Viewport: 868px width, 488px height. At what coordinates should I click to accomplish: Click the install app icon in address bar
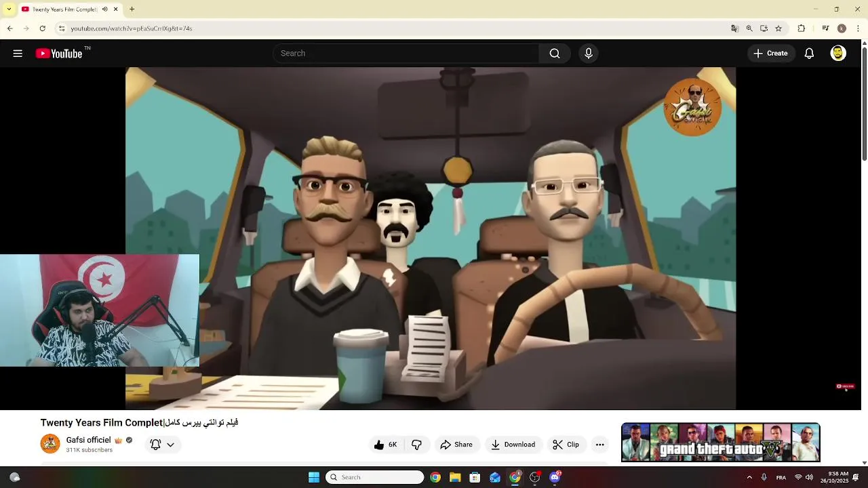pos(764,28)
